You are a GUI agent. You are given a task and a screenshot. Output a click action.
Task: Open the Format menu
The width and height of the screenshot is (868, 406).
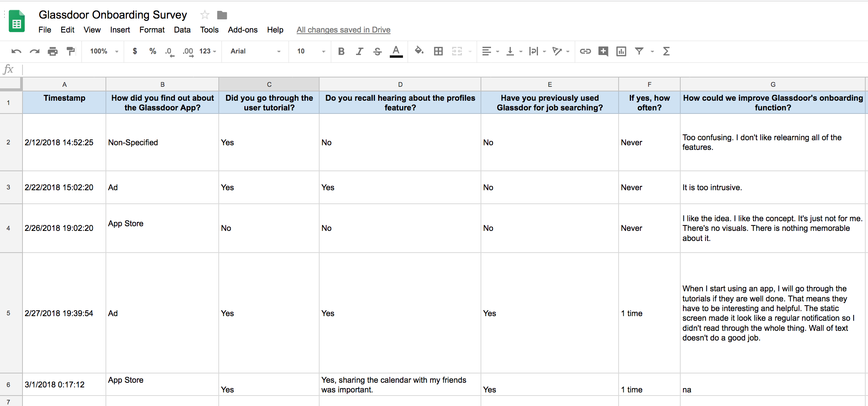152,30
